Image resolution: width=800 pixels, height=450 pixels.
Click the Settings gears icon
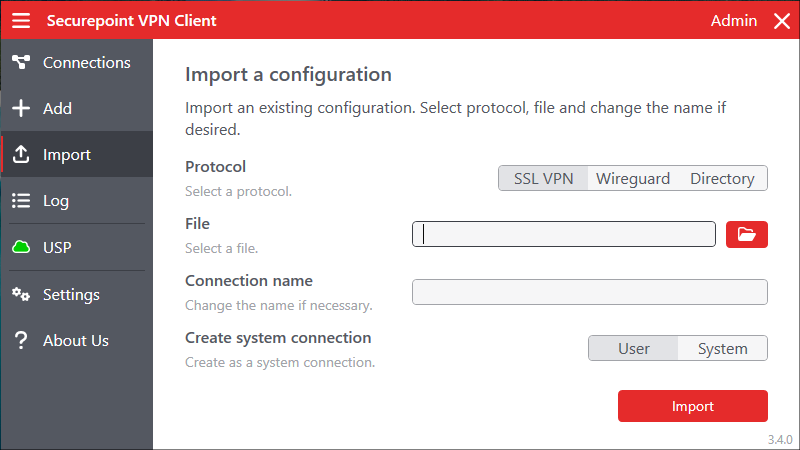click(21, 294)
